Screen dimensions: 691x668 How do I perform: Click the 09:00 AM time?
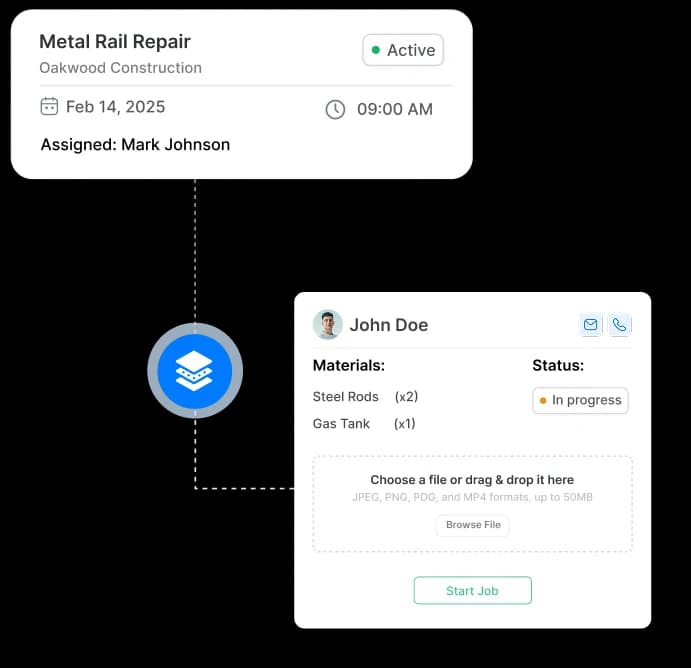395,109
